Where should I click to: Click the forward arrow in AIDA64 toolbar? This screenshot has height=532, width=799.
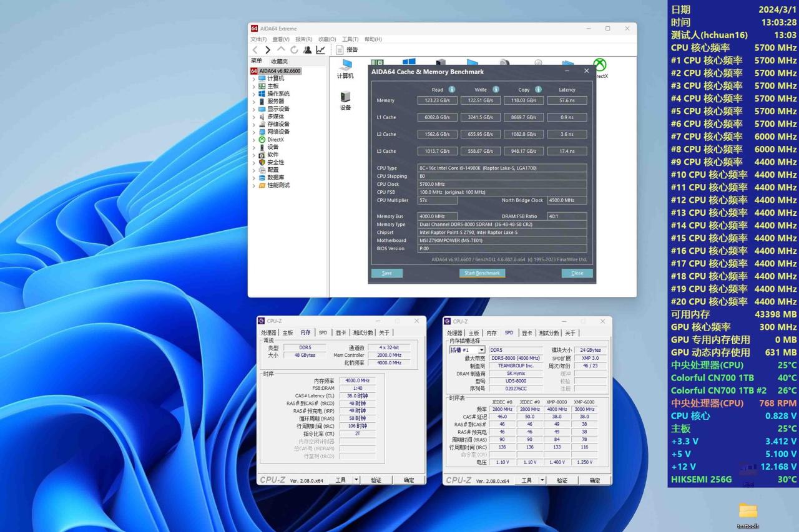coord(268,50)
